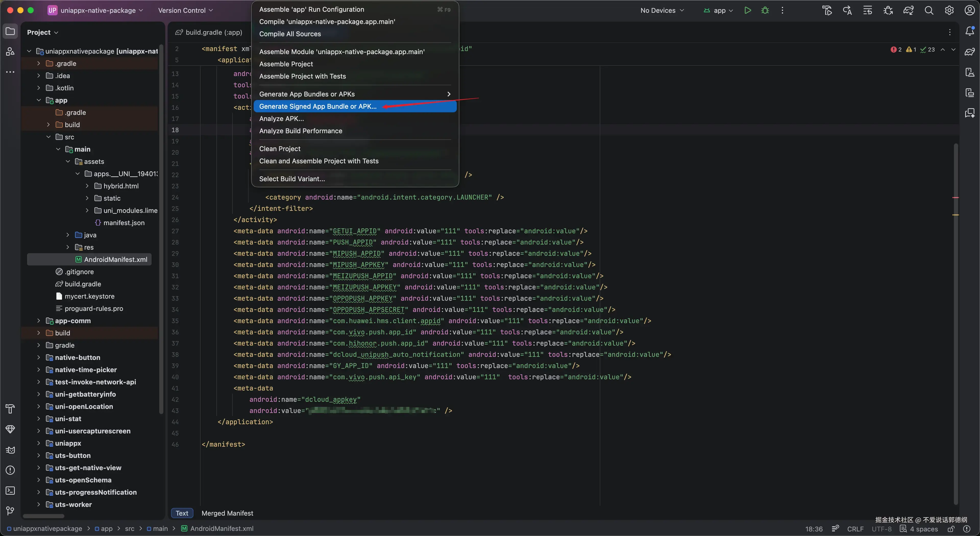
Task: Open the Logcat tool window icon
Action: 10,450
